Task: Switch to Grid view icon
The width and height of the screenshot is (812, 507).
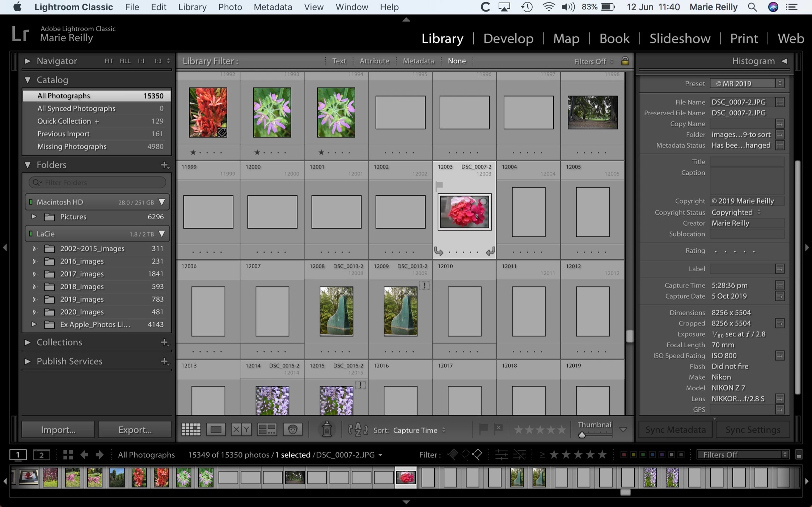Action: tap(191, 430)
